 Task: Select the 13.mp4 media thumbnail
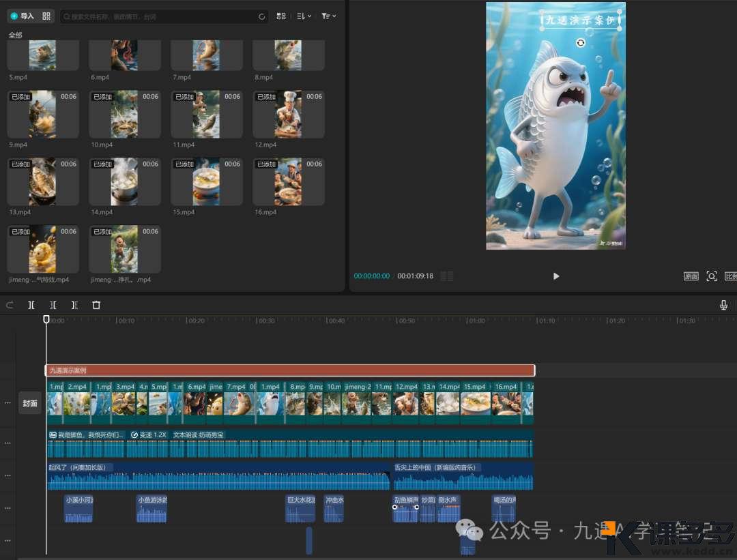pyautogui.click(x=43, y=182)
